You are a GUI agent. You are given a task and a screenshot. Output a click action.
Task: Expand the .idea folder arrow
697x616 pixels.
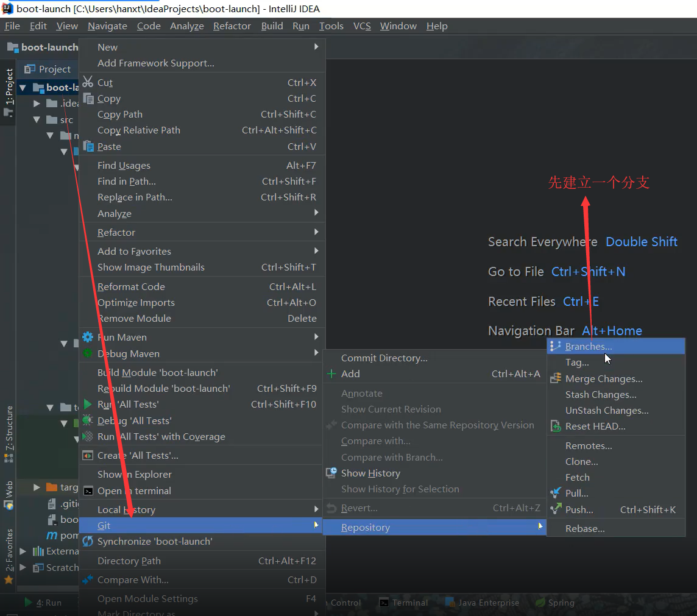[37, 104]
